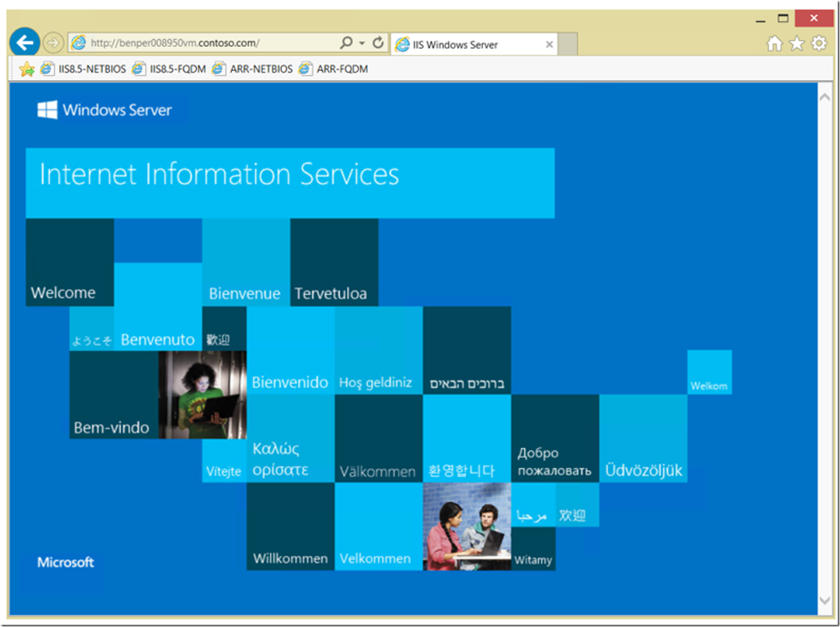Click the Bienvenue tile
Screen dimensions: 840x627
[x=246, y=262]
